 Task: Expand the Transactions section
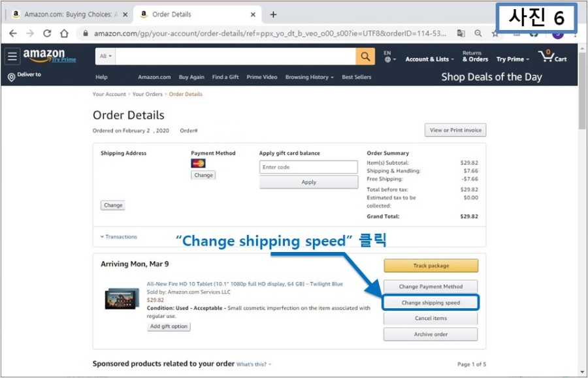tap(119, 237)
